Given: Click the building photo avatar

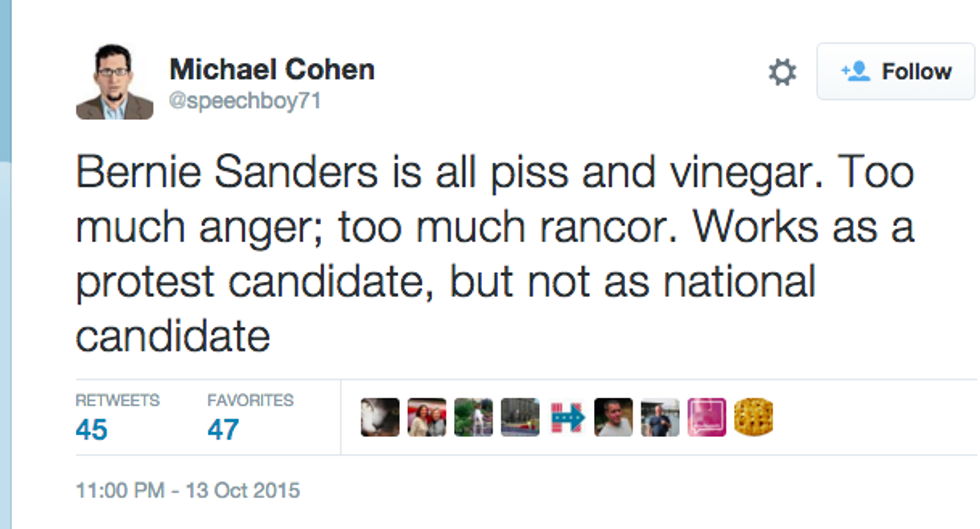Looking at the screenshot, I should point(520,417).
